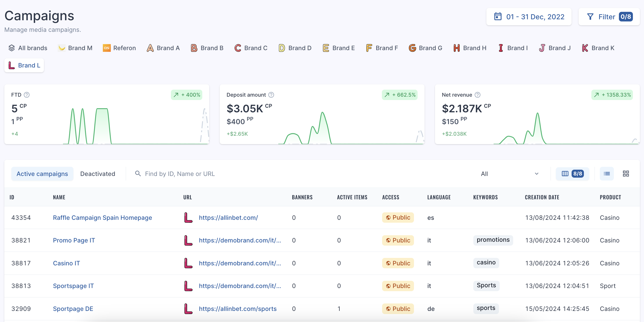Open the date range calendar icon
The height and width of the screenshot is (322, 644).
tap(498, 17)
